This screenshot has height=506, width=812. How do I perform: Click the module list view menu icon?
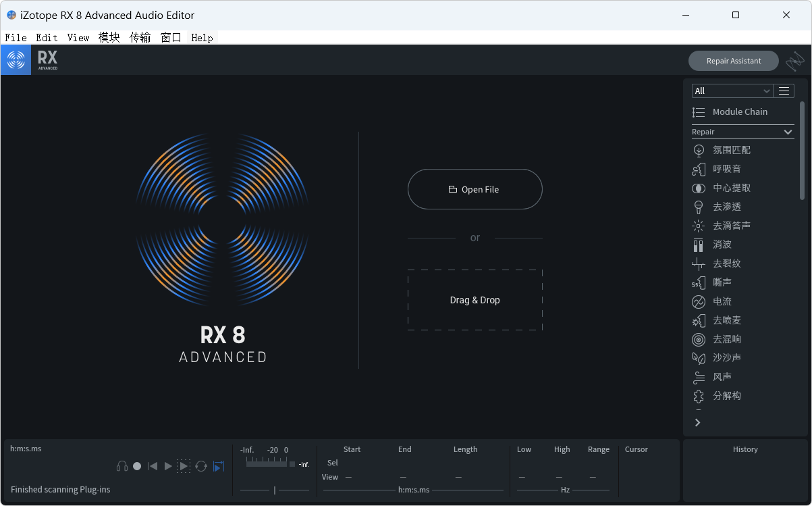(x=784, y=91)
